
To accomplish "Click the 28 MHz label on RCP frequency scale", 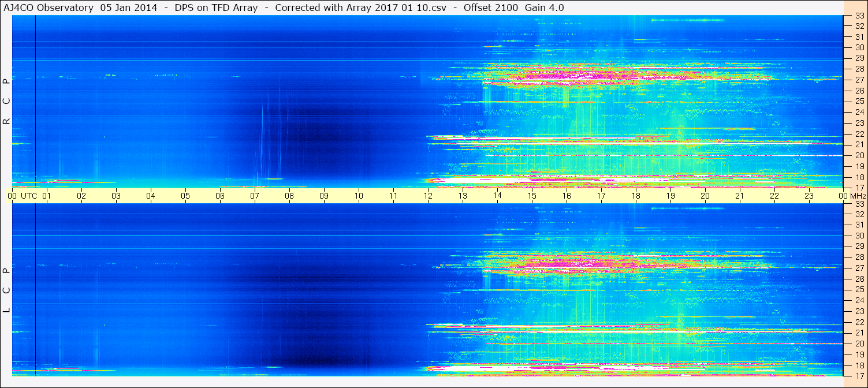I will (859, 69).
